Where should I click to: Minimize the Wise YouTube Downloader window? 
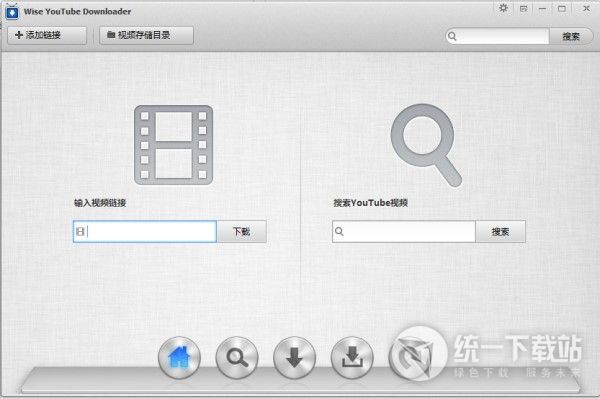542,8
